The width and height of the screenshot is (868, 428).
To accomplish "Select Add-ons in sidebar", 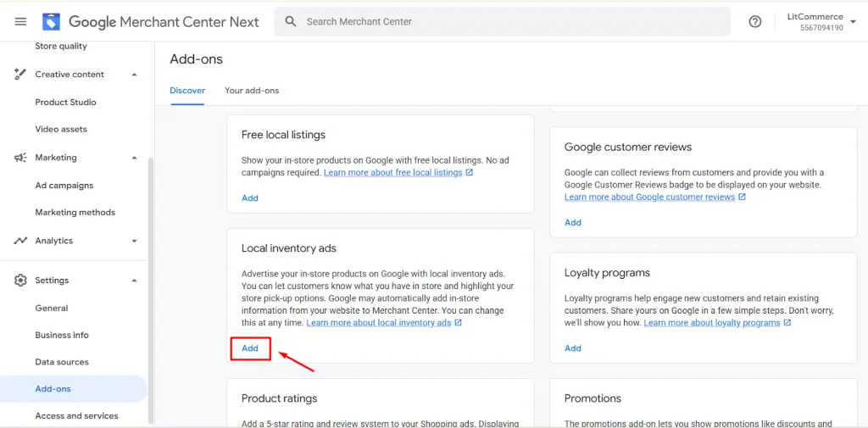I will 73,389.
